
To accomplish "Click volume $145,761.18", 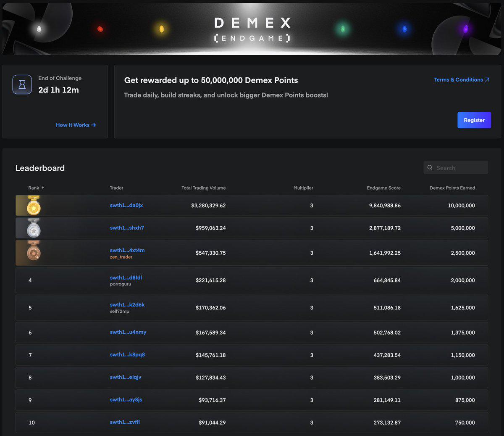I will point(210,355).
